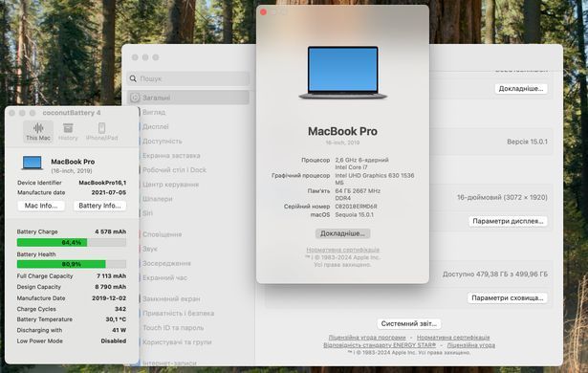Select the This Mac tab in coconutBattery

point(38,132)
